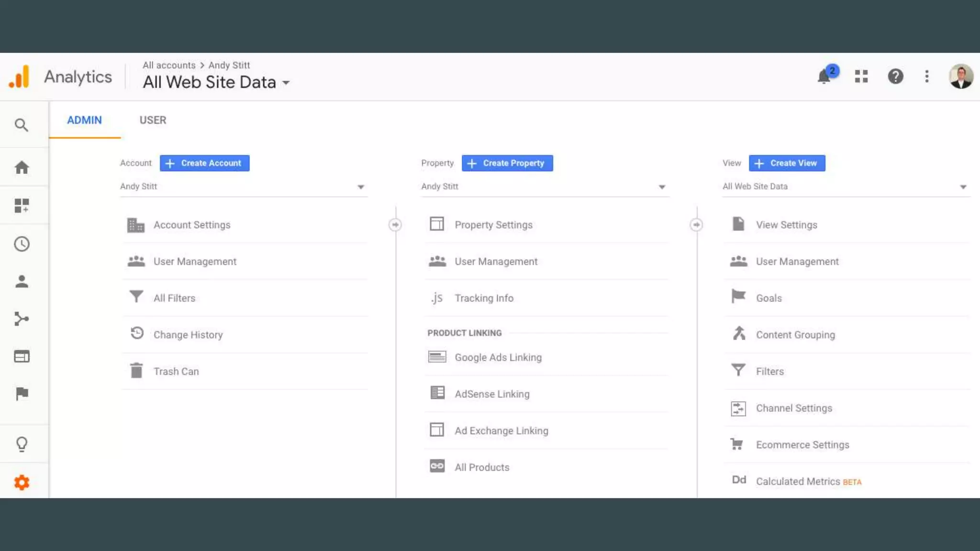Open Conversions flag icon in sidebar
The image size is (980, 551).
point(22,394)
